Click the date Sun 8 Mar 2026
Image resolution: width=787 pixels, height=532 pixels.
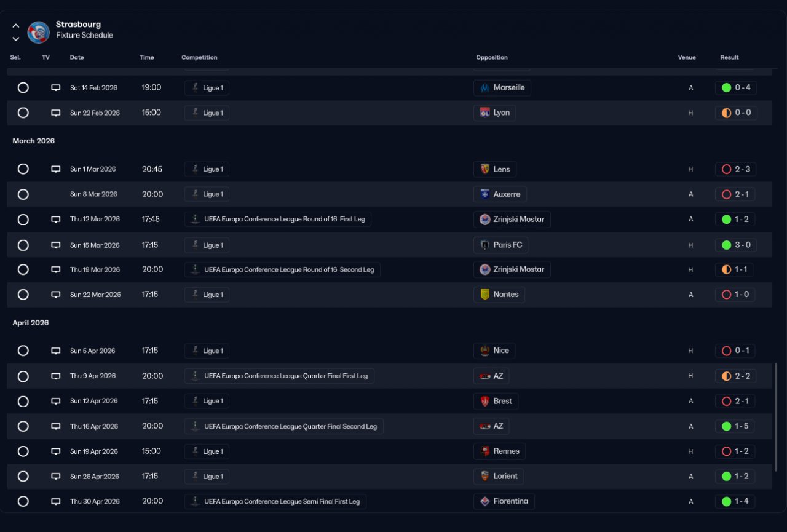(x=93, y=194)
